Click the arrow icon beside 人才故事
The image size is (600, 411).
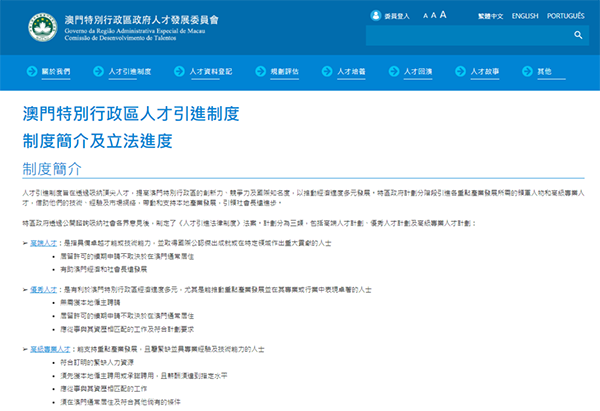point(460,71)
